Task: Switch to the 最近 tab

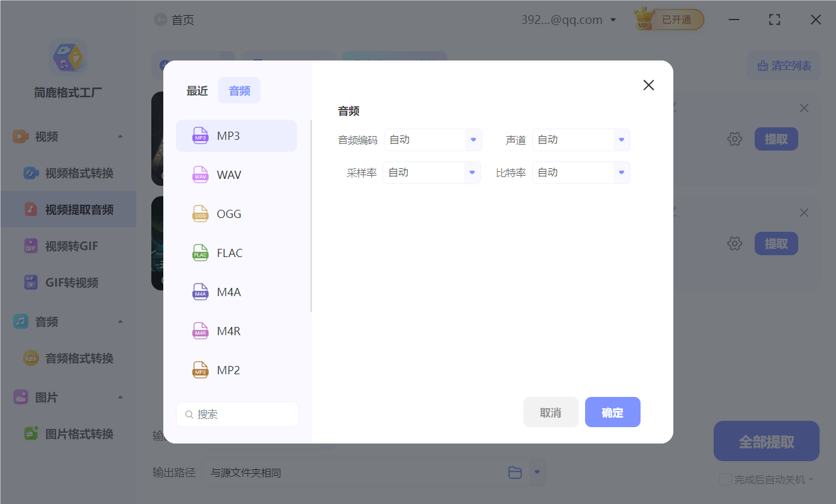Action: [x=196, y=90]
